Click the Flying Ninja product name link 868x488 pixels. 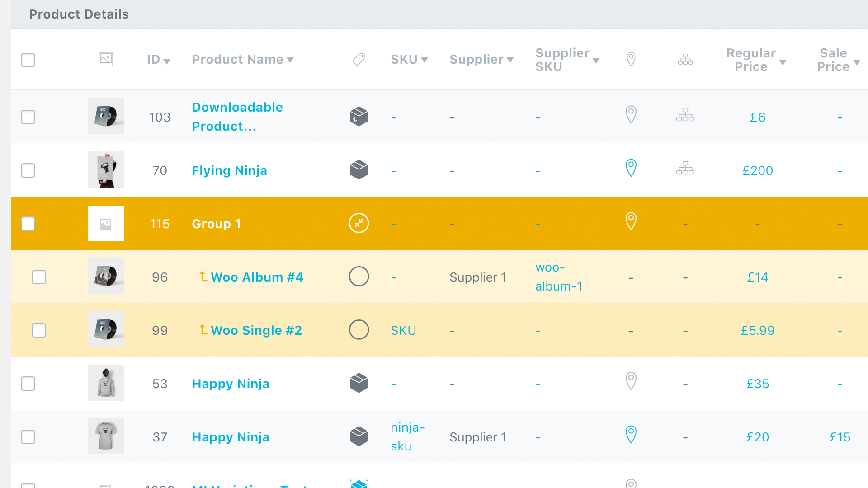[x=230, y=170]
